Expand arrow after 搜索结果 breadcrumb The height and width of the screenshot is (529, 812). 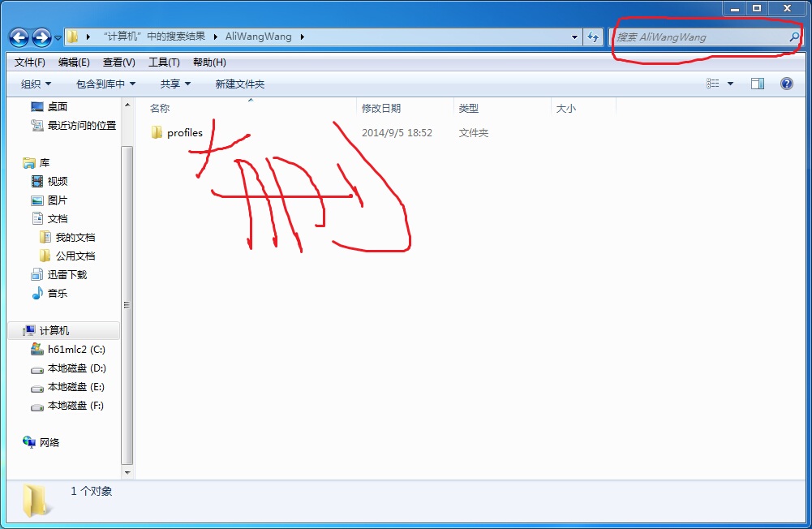(216, 37)
